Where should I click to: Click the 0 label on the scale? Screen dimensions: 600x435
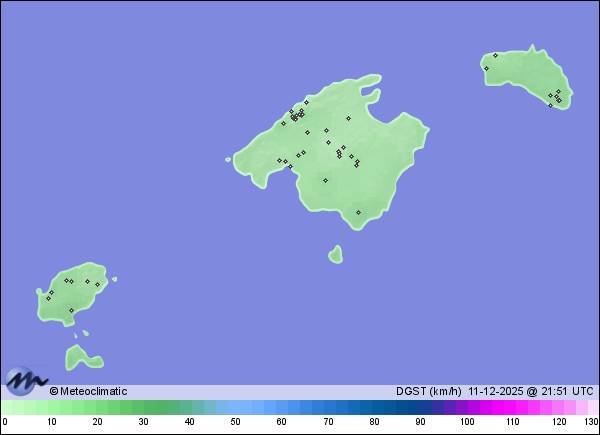coord(5,422)
